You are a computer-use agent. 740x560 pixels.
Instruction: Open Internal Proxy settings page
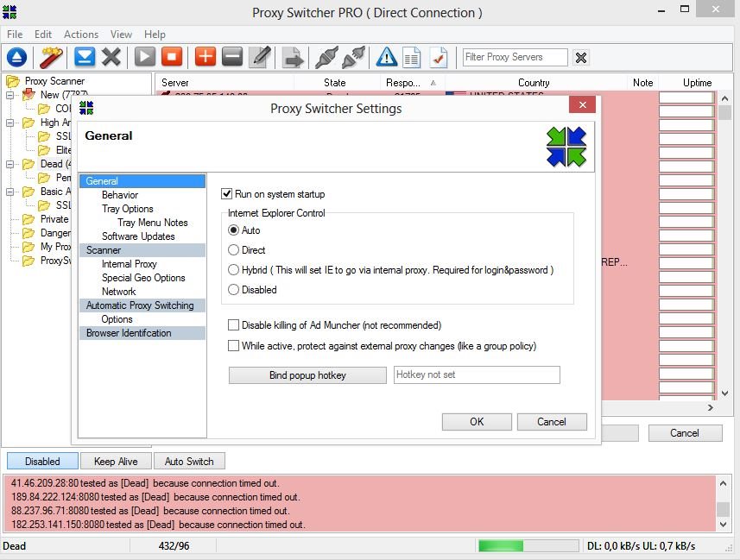130,264
